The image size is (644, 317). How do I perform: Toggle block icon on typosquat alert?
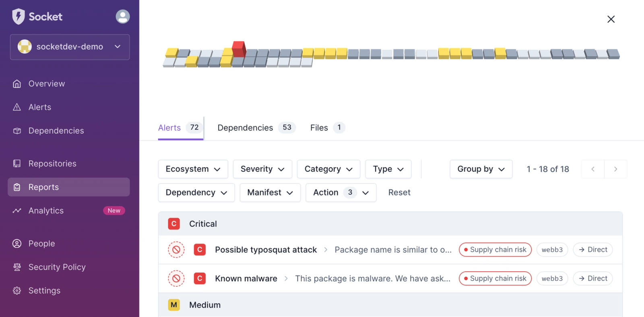click(176, 250)
